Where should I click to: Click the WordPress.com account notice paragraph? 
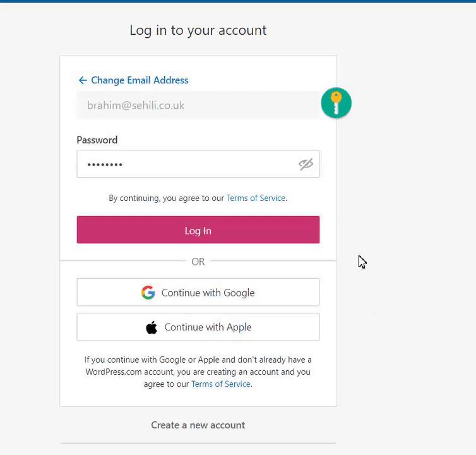[198, 372]
